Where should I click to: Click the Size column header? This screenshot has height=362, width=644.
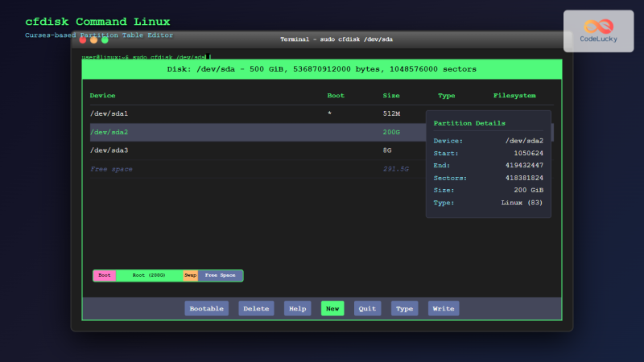[x=390, y=96]
